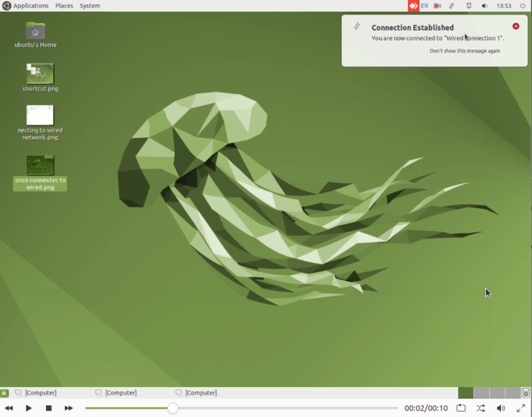Switch to the first (active) workspace

click(x=465, y=393)
